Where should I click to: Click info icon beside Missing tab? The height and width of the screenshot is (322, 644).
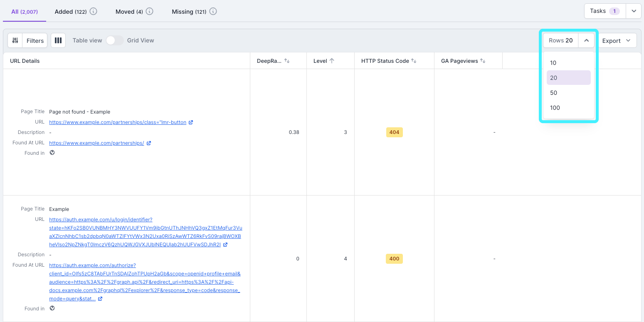213,11
